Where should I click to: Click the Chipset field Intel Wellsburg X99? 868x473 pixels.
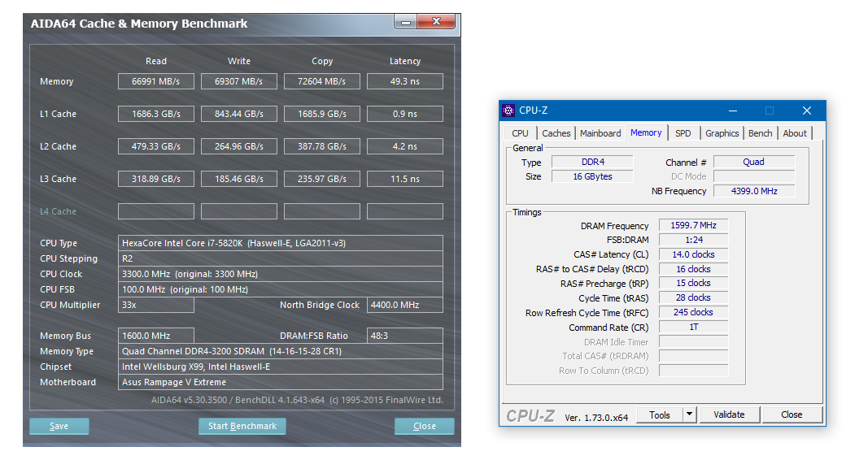[x=281, y=367]
